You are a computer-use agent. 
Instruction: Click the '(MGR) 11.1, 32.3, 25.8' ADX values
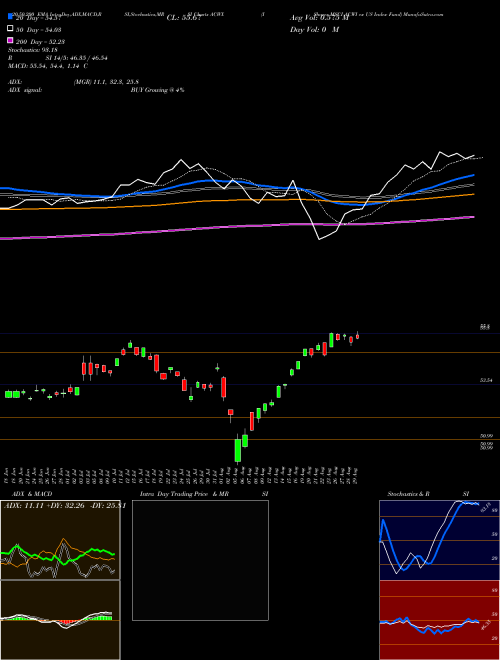(x=106, y=82)
